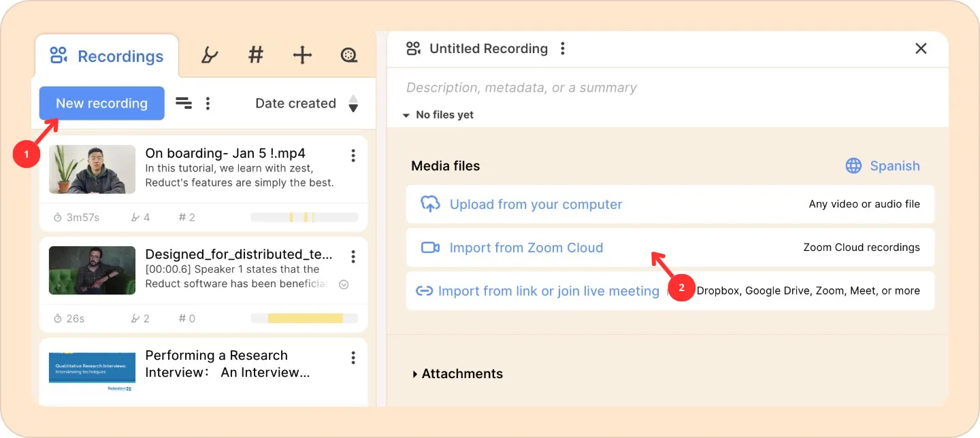Open the highlights tab icon
Viewport: 980px width, 438px height.
(210, 56)
